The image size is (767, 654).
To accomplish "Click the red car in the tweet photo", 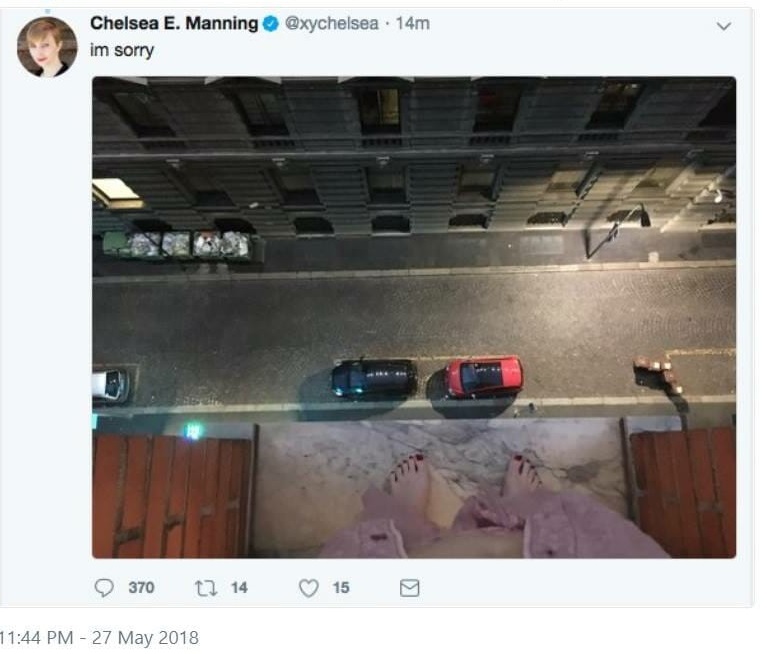I will [483, 377].
